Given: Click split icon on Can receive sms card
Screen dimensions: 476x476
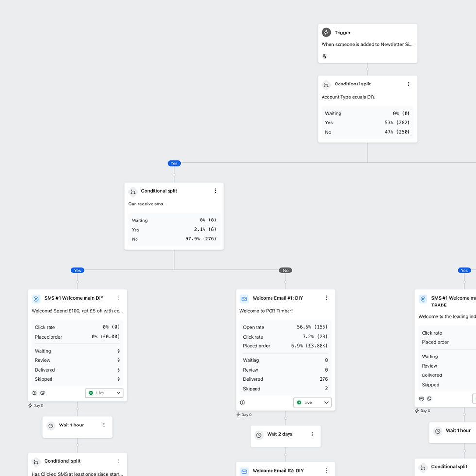Looking at the screenshot, I should point(133,192).
